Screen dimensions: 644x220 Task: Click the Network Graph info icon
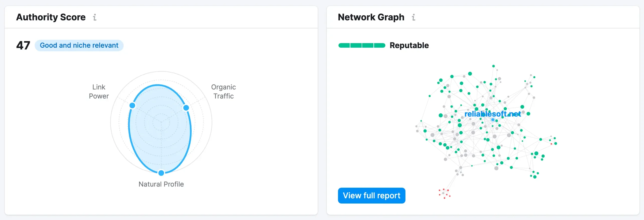[x=413, y=17]
